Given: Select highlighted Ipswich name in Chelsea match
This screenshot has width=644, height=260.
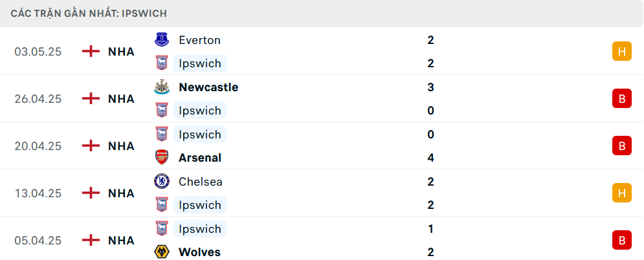Looking at the screenshot, I should tap(199, 205).
